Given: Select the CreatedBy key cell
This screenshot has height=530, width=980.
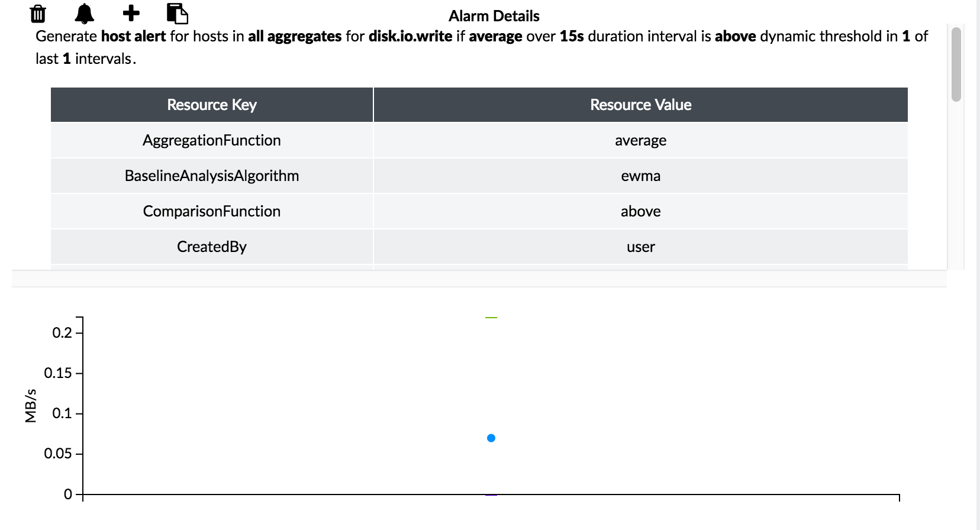Looking at the screenshot, I should point(212,247).
